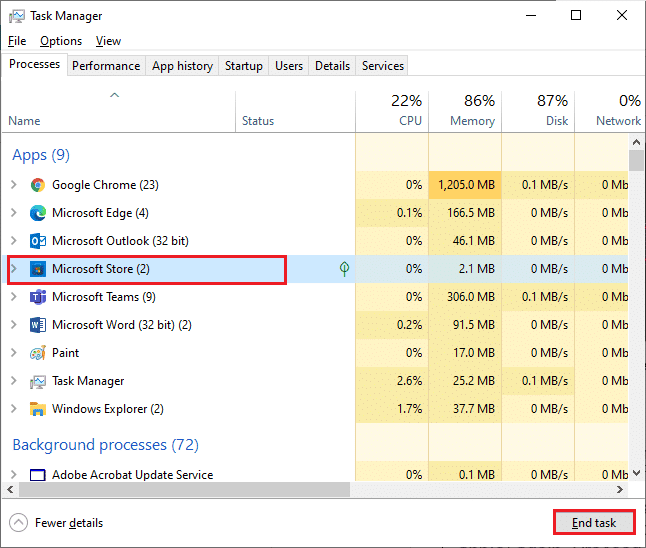
Task: Switch to the Details tab
Action: (x=332, y=66)
